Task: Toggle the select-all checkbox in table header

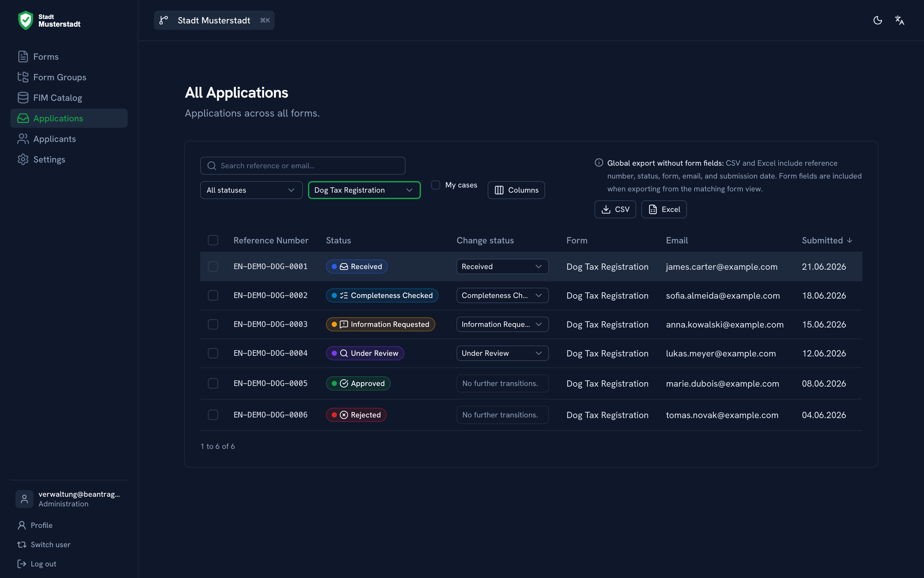Action: (213, 240)
